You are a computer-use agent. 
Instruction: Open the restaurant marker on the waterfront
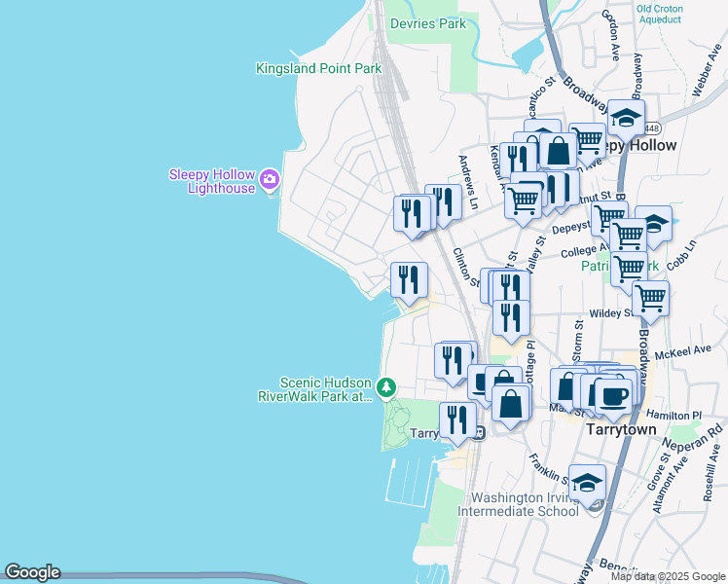click(409, 281)
